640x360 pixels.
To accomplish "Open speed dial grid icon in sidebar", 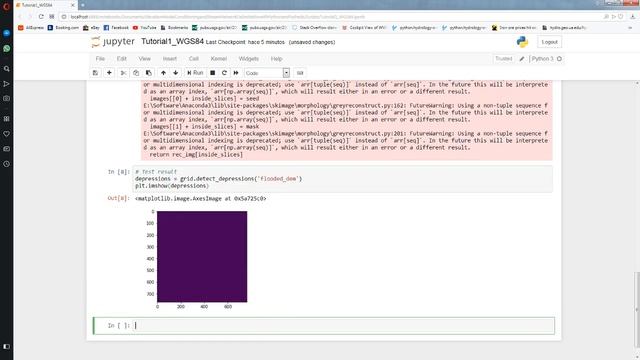I will click(7, 119).
